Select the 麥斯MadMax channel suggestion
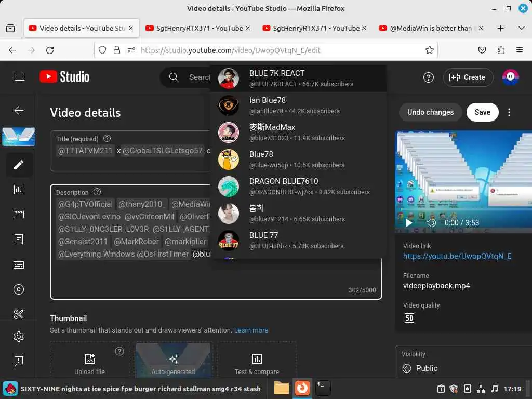The width and height of the screenshot is (532, 399). pos(298,132)
